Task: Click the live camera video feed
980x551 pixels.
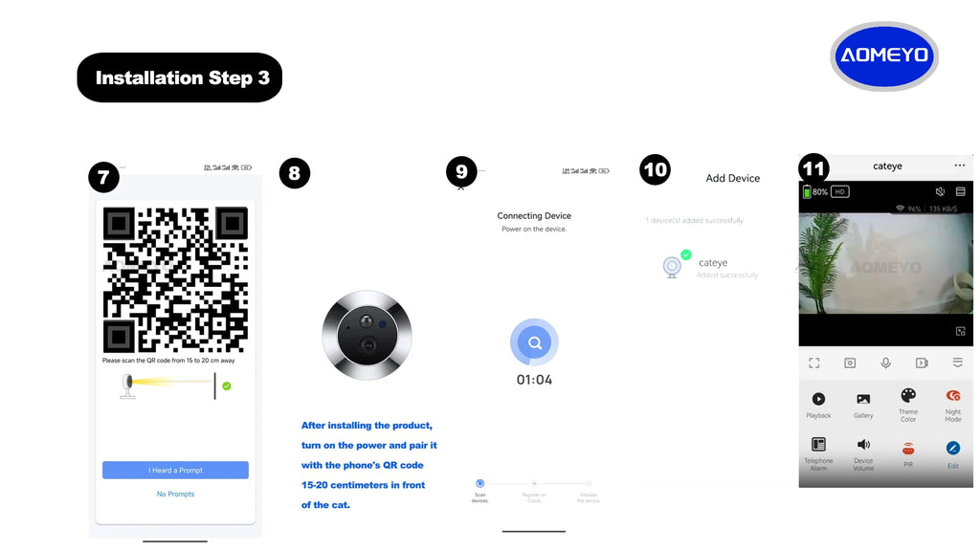Action: point(885,264)
